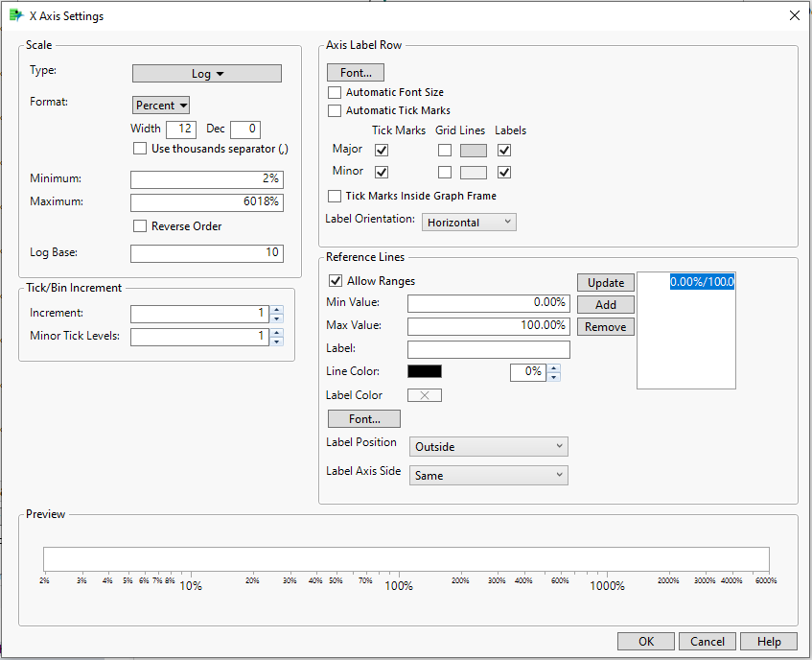Expand the Format Percent dropdown
The width and height of the screenshot is (812, 660).
click(x=161, y=106)
